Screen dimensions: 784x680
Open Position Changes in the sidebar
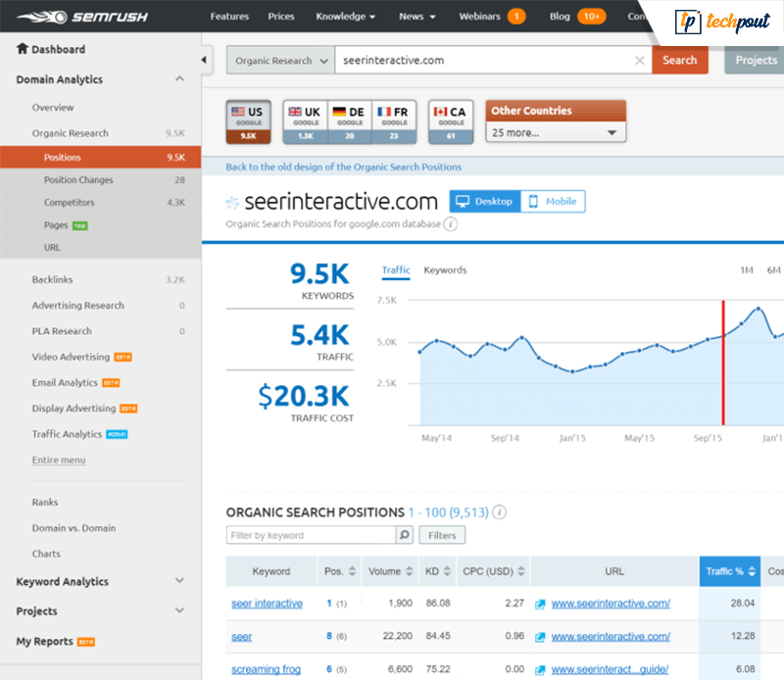coord(78,180)
